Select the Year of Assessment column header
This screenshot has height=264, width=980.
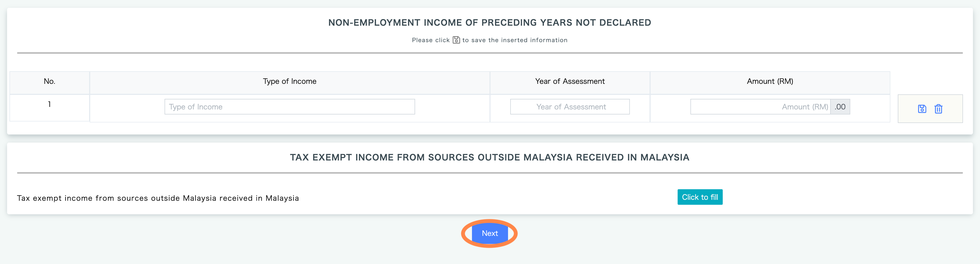pos(570,82)
